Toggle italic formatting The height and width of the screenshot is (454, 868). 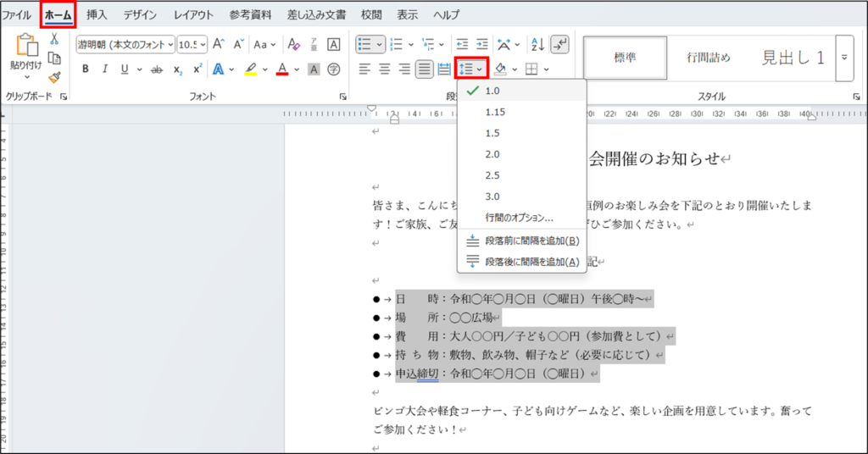point(105,69)
